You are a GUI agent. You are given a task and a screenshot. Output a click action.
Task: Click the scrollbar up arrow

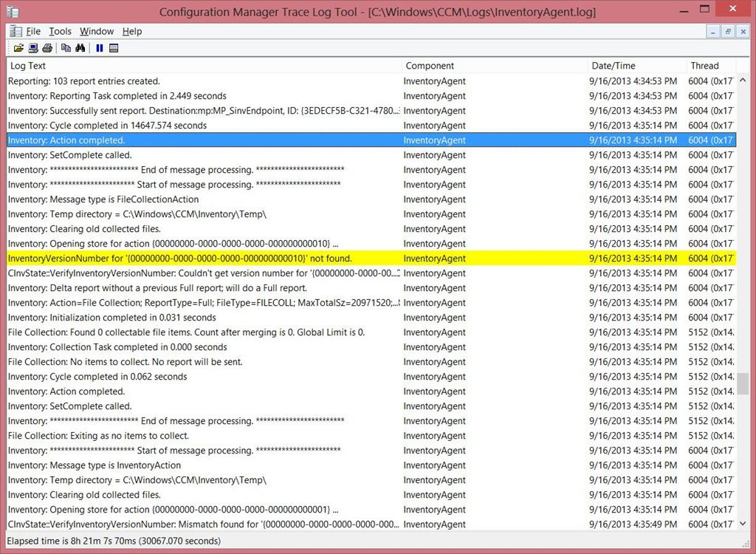pos(743,80)
